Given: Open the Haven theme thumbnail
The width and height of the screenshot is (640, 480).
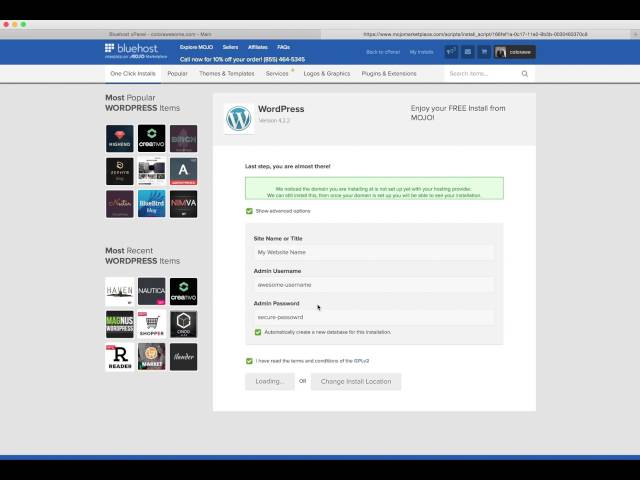Looking at the screenshot, I should [120, 291].
